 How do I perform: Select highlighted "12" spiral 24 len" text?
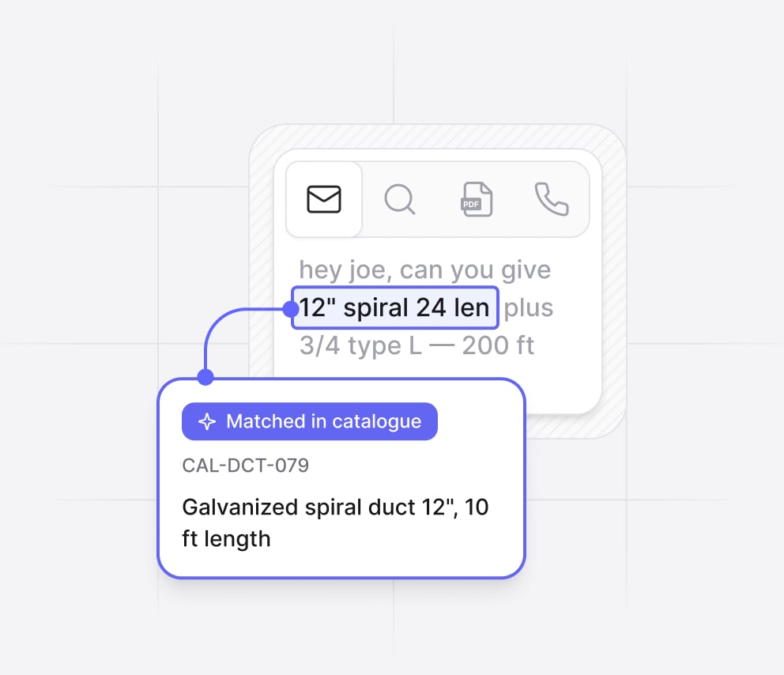coord(395,307)
